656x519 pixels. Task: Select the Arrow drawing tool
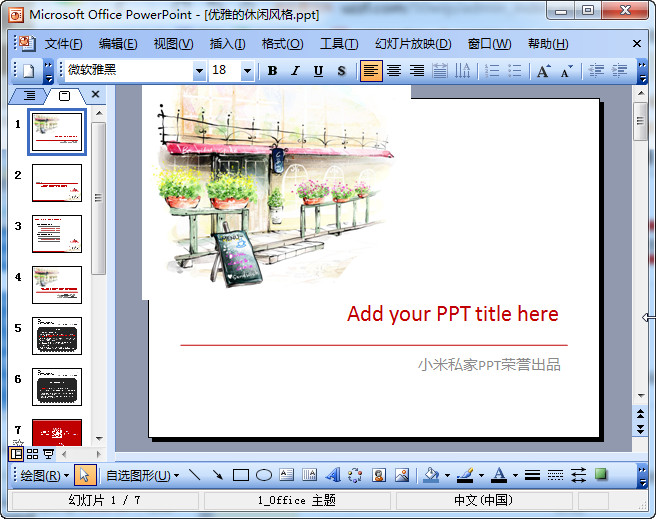(x=218, y=475)
